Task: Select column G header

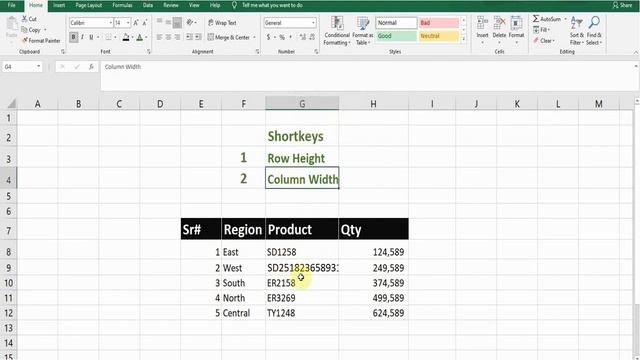Action: click(302, 104)
